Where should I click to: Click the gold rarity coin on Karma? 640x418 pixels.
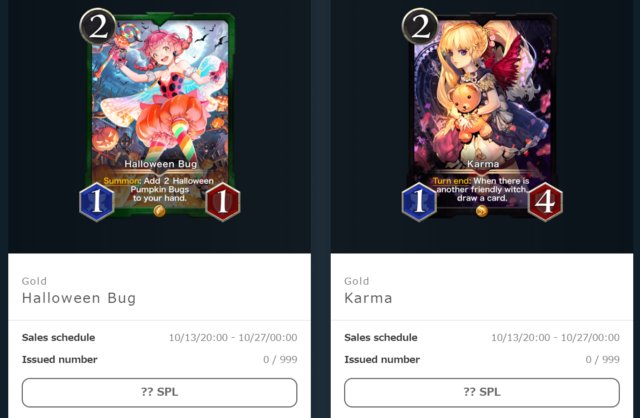click(x=482, y=211)
